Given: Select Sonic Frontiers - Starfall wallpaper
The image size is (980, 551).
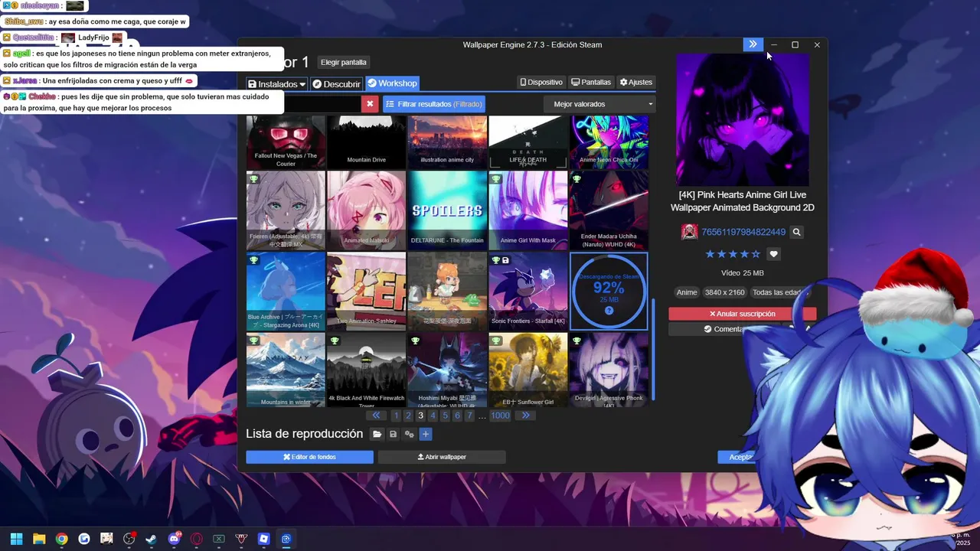Looking at the screenshot, I should [528, 291].
